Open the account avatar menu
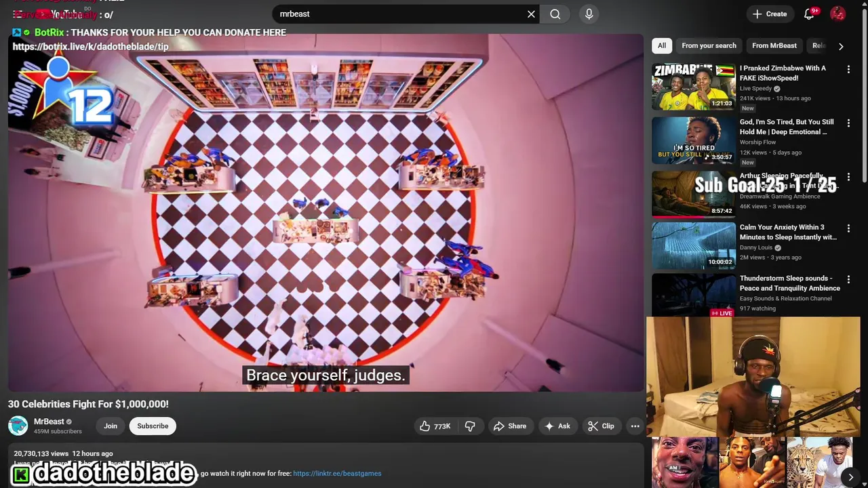The width and height of the screenshot is (868, 488). pos(838,14)
